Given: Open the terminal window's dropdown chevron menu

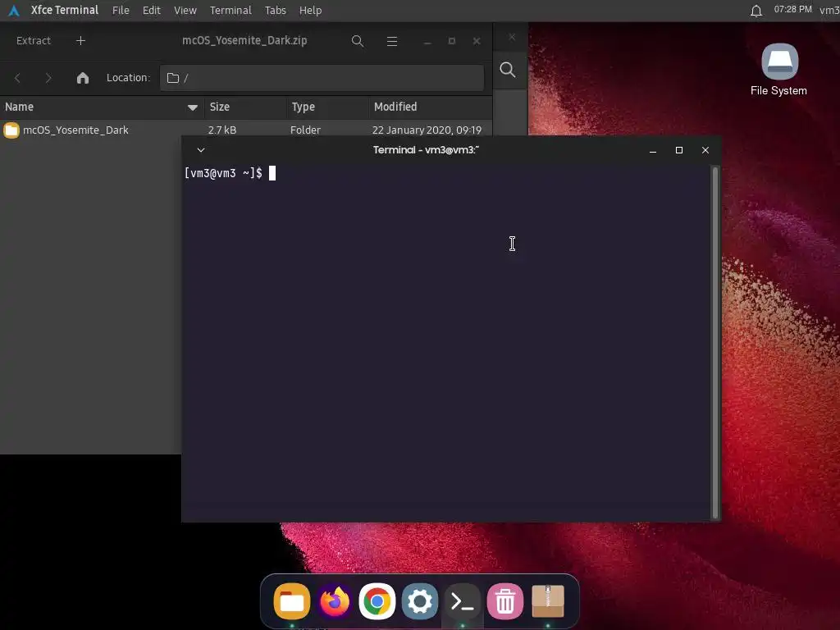Looking at the screenshot, I should [x=201, y=150].
